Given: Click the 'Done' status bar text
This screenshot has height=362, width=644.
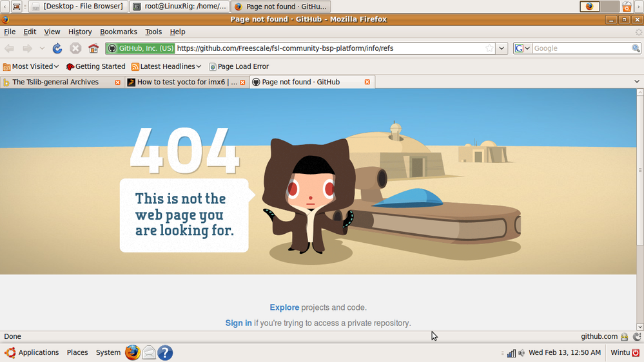Looking at the screenshot, I should [x=12, y=336].
